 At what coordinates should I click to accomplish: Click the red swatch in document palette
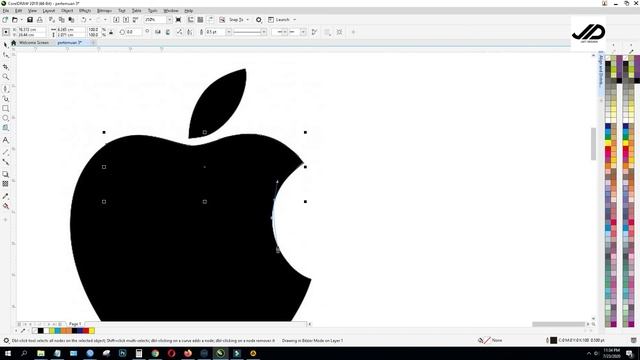coord(86,331)
